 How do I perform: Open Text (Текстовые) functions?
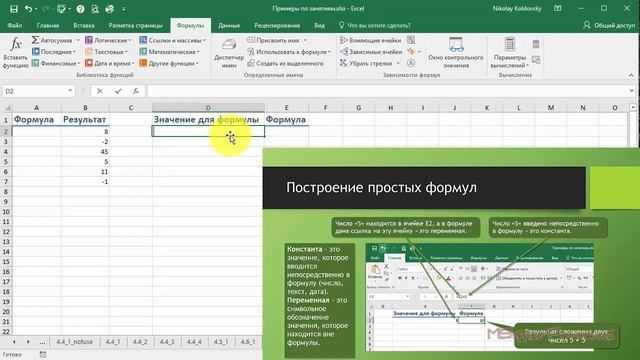tap(106, 52)
